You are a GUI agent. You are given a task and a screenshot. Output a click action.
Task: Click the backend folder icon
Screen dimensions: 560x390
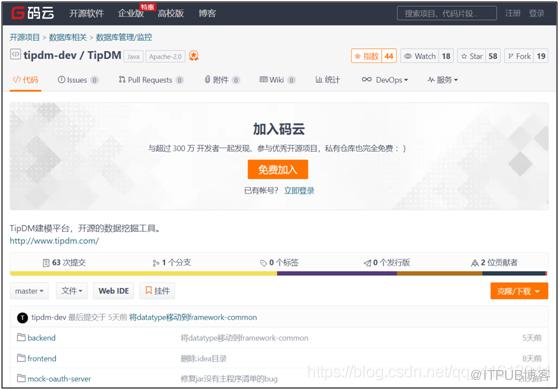click(21, 337)
